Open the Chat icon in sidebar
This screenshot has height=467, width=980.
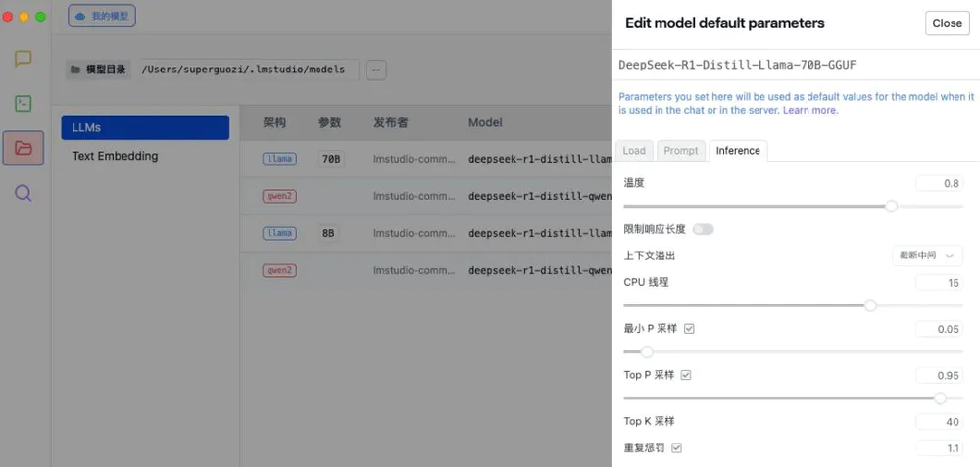24,59
